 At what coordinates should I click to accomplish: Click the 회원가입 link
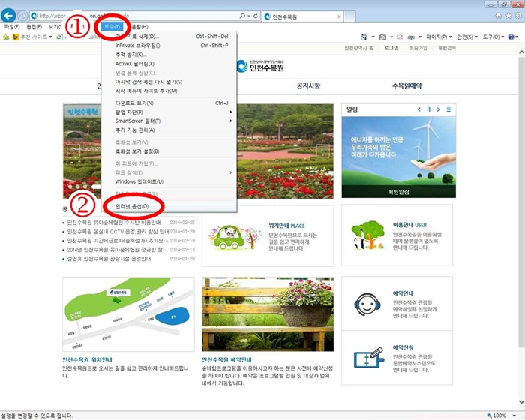(x=418, y=48)
